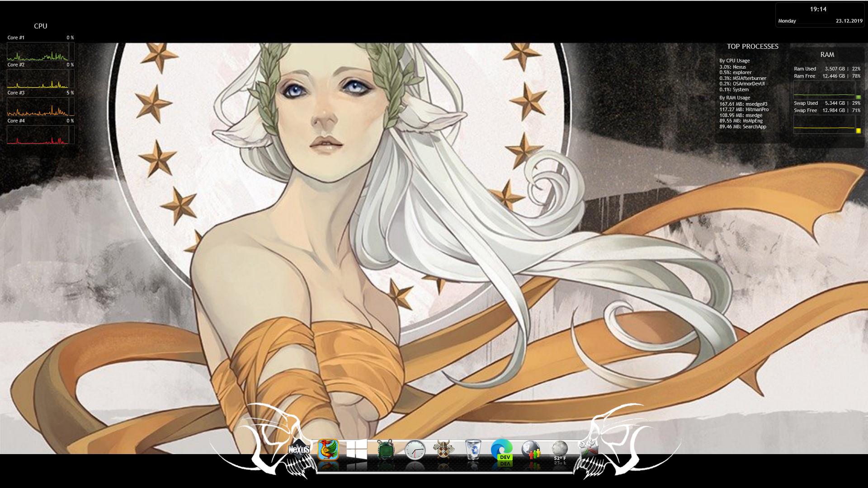Click the 19:14 clock widget
The image size is (868, 488).
coord(818,9)
